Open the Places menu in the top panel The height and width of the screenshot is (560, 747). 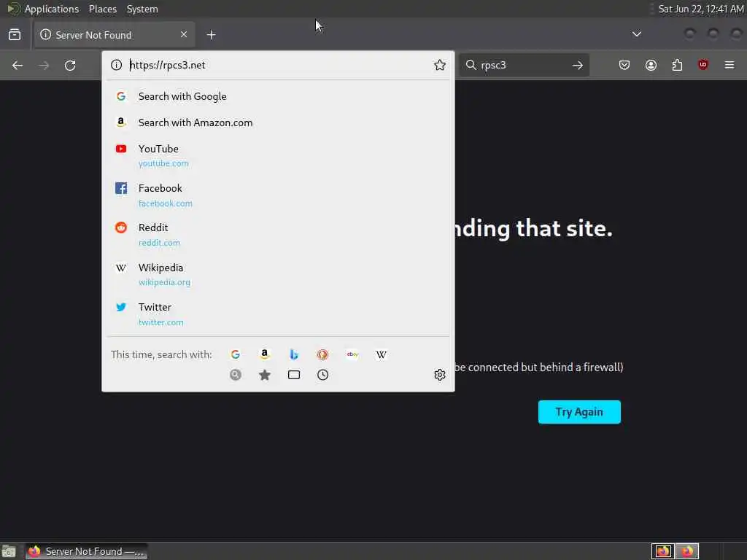pos(102,9)
